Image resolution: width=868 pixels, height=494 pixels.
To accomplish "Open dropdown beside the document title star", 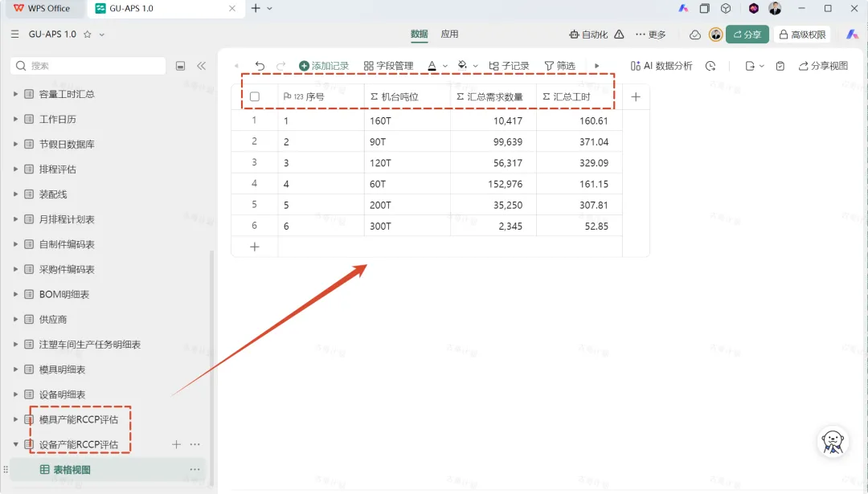I will (x=102, y=35).
